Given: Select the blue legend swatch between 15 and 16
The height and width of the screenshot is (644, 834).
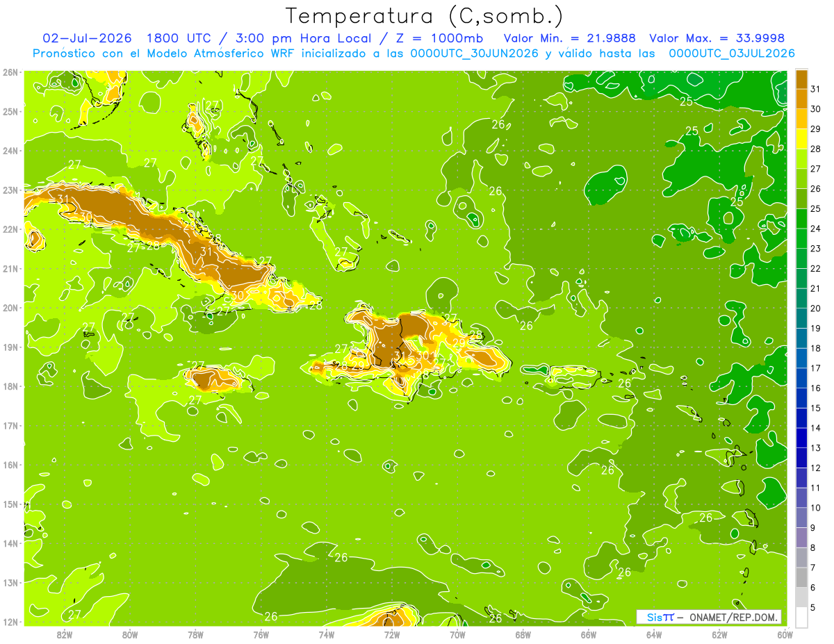Looking at the screenshot, I should [x=801, y=398].
